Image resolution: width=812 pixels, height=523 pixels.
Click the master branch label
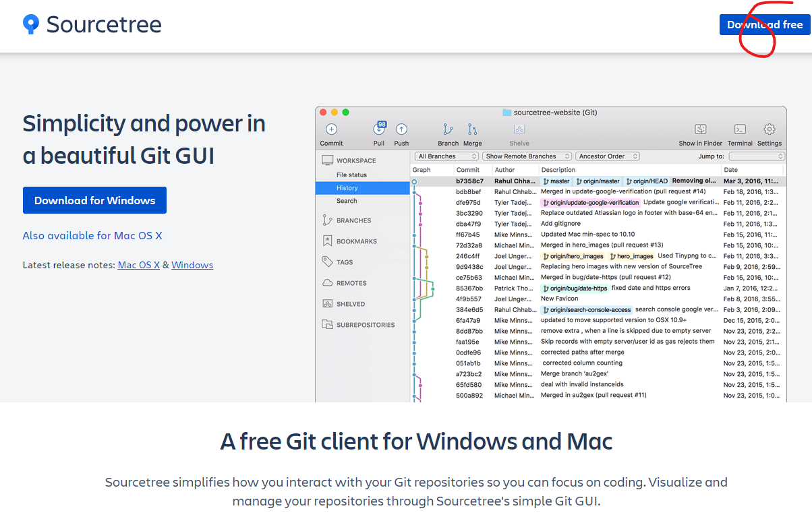556,181
